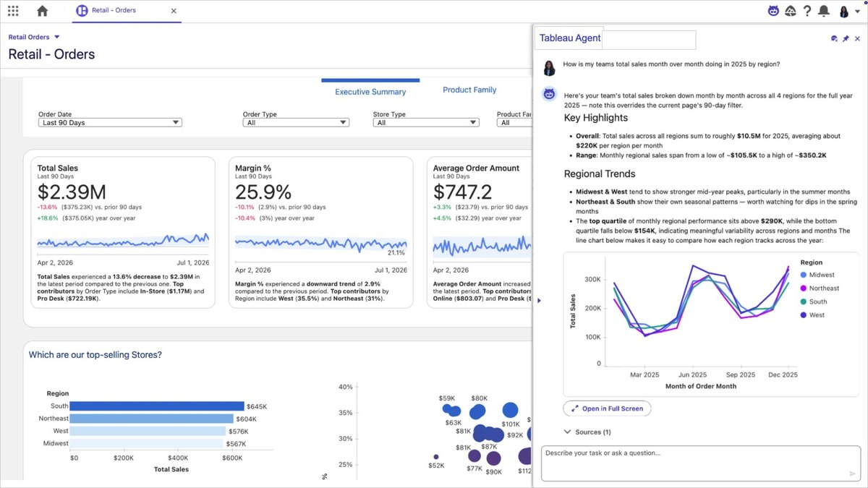Select the Northeast bar in the region chart
Image resolution: width=868 pixels, height=488 pixels.
point(151,419)
